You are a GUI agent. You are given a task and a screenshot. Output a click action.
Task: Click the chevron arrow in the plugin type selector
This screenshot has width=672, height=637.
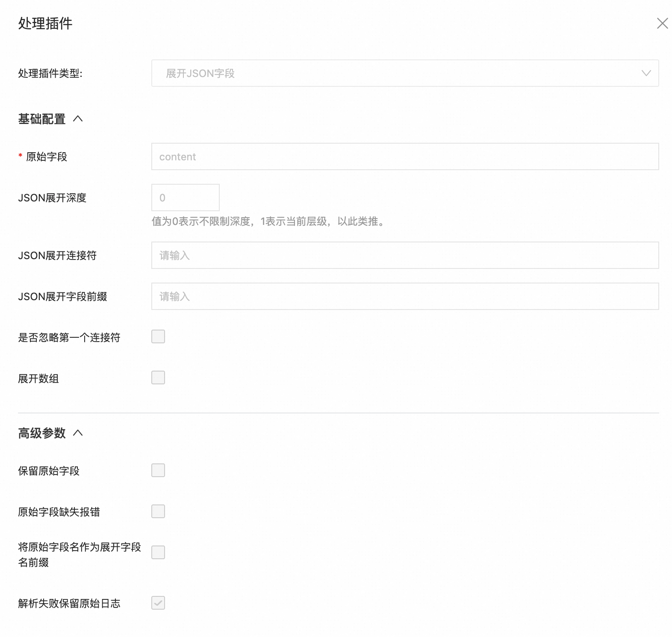[x=646, y=74]
